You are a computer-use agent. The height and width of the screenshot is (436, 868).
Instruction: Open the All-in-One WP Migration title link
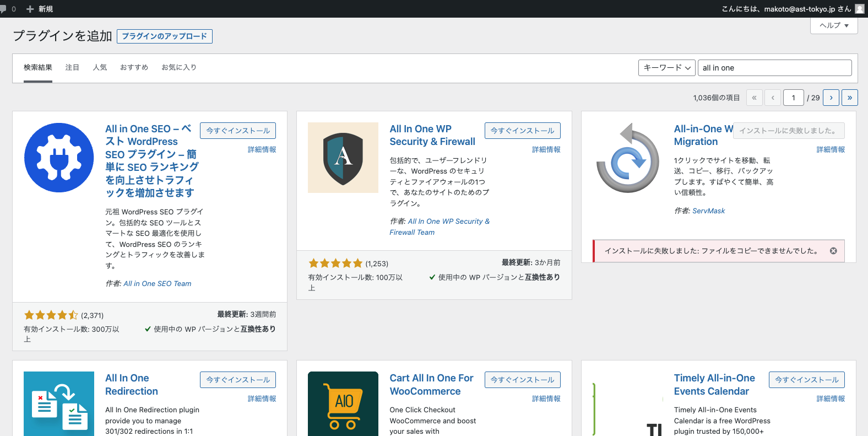(703, 135)
